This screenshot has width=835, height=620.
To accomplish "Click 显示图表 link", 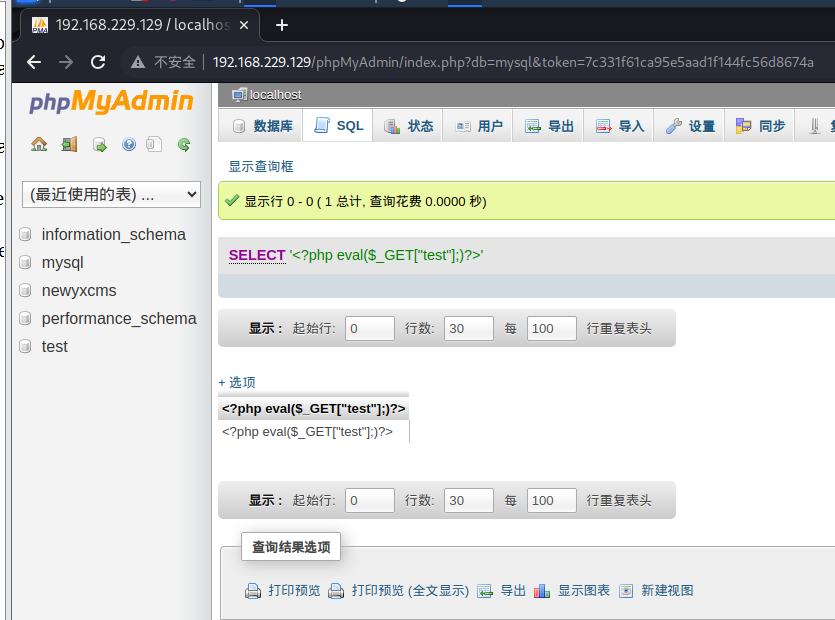I will tap(584, 591).
